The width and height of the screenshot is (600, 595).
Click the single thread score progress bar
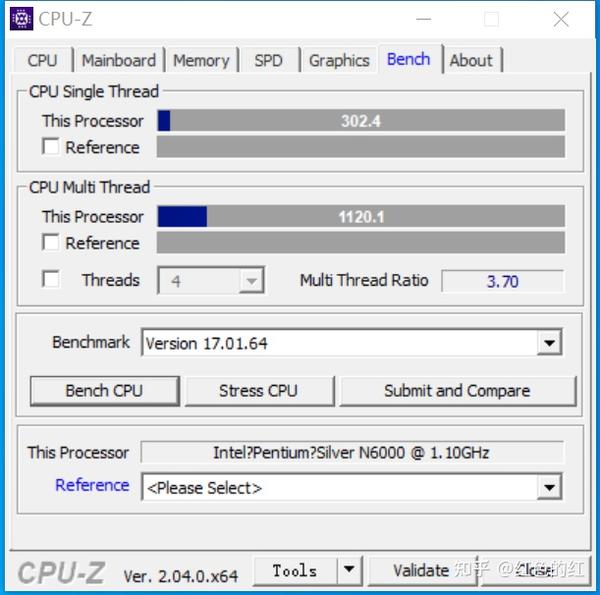pyautogui.click(x=361, y=121)
